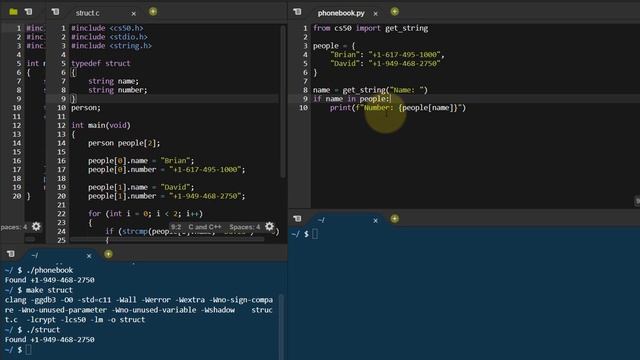640x360 pixels.
Task: Close the struct.c tab
Action: (133, 13)
